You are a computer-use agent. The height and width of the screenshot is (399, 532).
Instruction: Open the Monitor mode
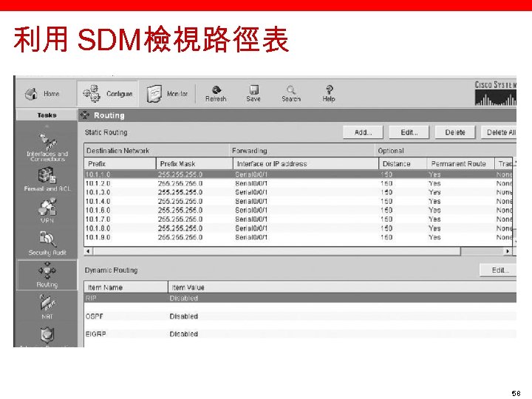click(167, 93)
